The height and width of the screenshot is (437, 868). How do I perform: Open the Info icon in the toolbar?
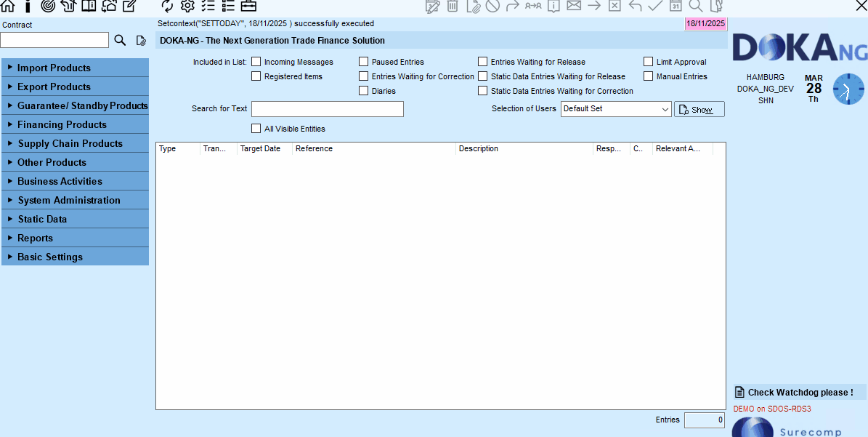coord(28,6)
